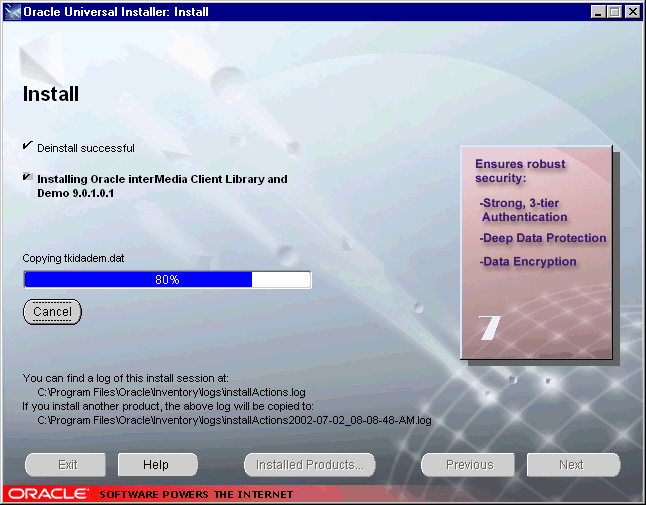The width and height of the screenshot is (646, 505).
Task: Click installActions2002-07-02 log path text
Action: pos(234,420)
